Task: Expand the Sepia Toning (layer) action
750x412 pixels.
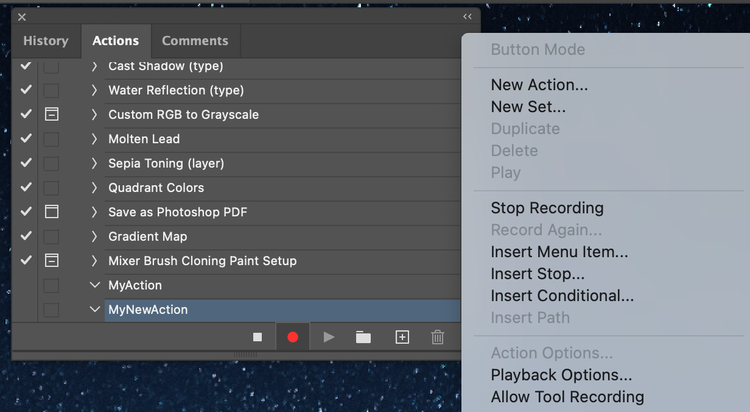Action: (x=95, y=163)
